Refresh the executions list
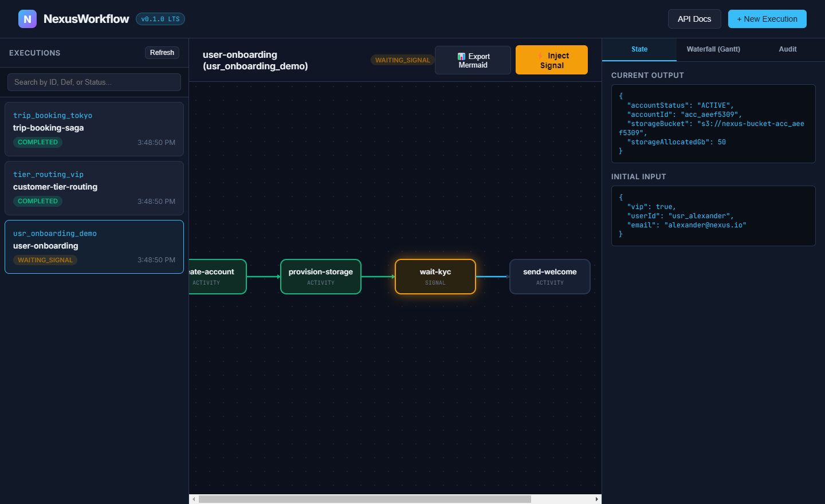Image resolution: width=825 pixels, height=504 pixels. 162,53
